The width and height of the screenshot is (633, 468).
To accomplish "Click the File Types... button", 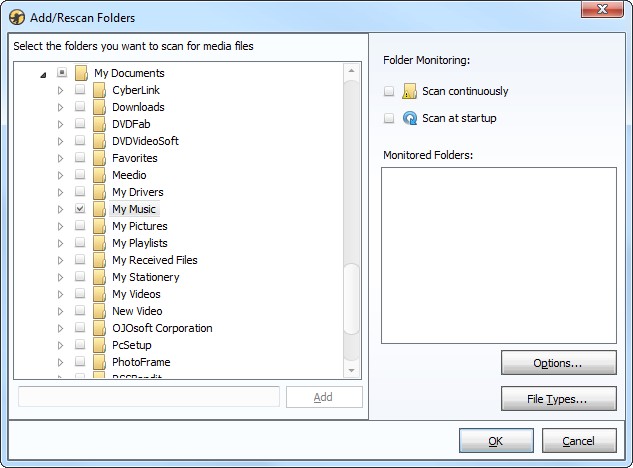I will (558, 399).
